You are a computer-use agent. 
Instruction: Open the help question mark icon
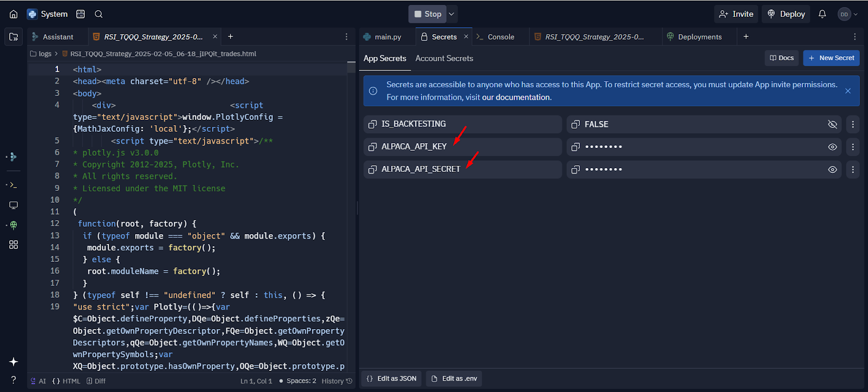(x=14, y=380)
